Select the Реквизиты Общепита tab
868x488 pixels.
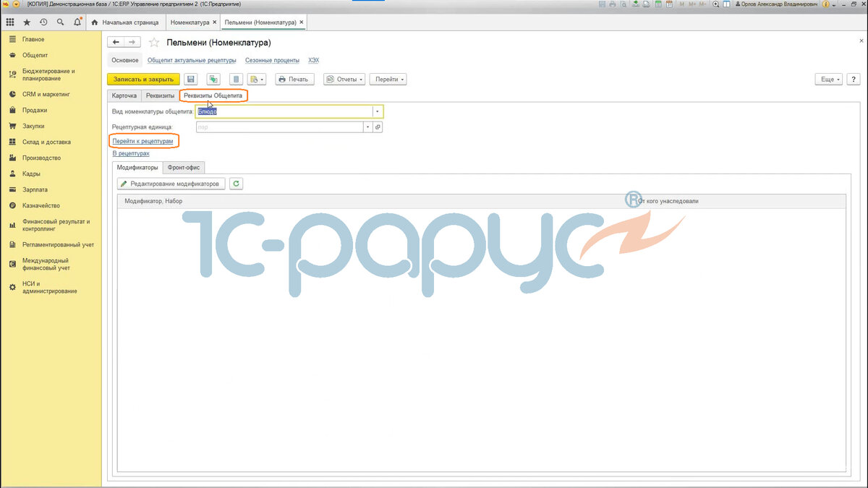(213, 95)
